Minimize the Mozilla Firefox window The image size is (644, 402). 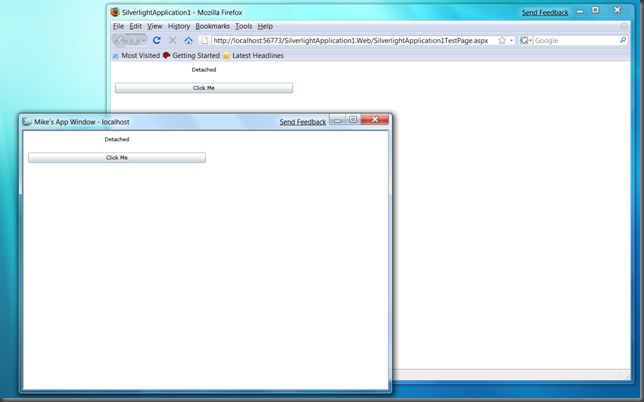580,11
